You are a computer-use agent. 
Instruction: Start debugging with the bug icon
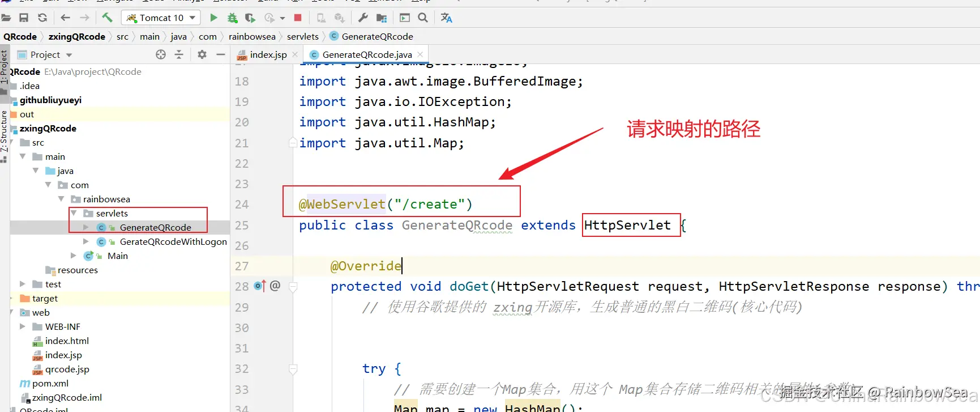click(x=232, y=18)
